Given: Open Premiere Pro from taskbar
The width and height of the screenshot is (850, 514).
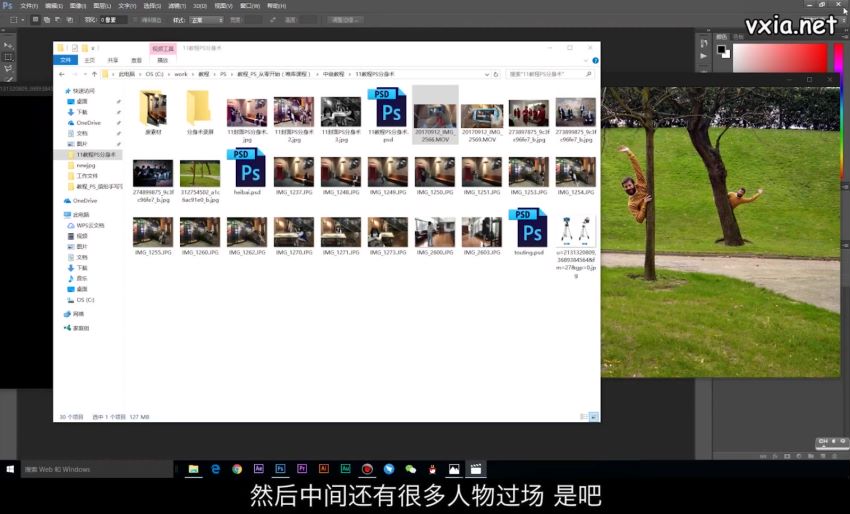Looking at the screenshot, I should 302,469.
